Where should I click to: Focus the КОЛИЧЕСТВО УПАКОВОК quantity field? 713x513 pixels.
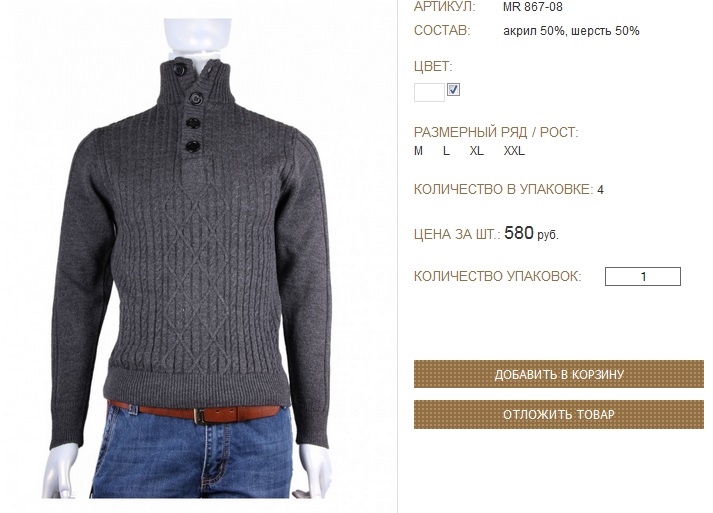click(x=643, y=277)
